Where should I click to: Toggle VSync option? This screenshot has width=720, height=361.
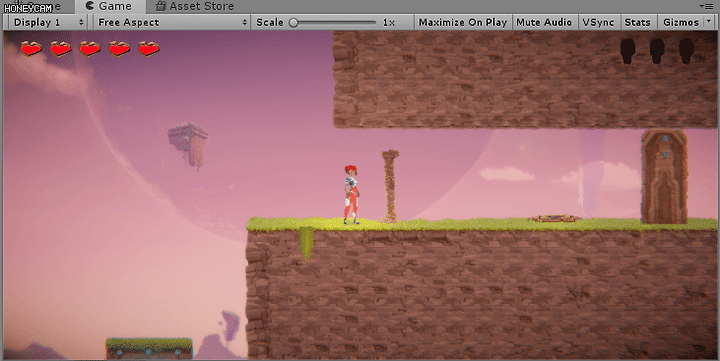coord(598,22)
